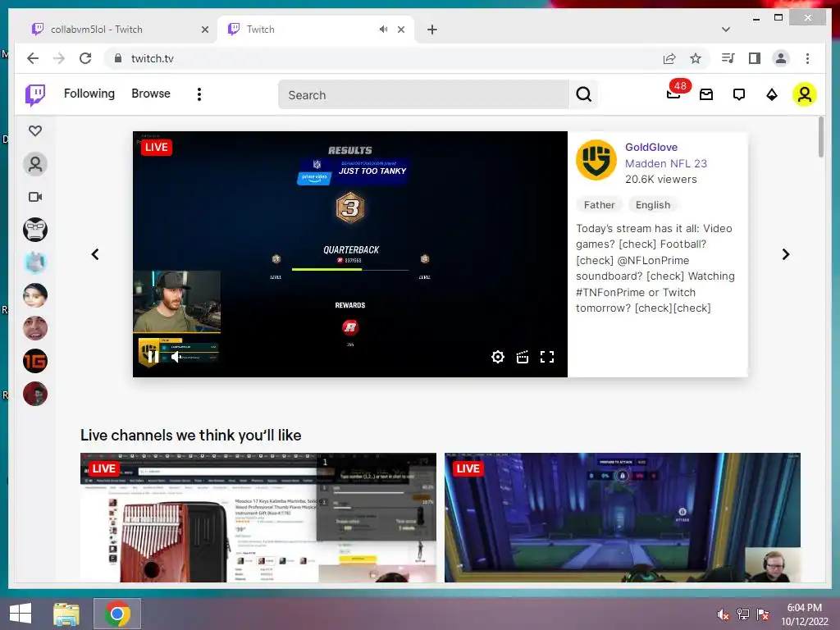Click the English tag
The height and width of the screenshot is (630, 840).
652,204
